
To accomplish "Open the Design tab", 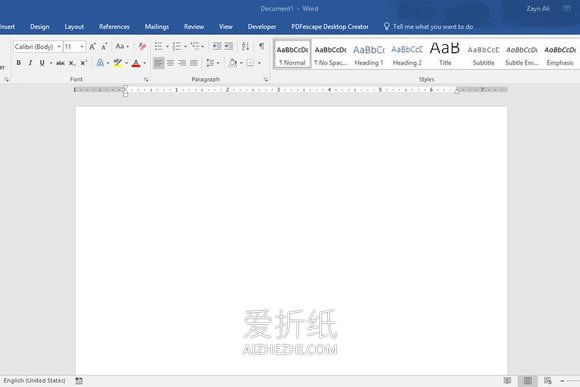I will 40,27.
